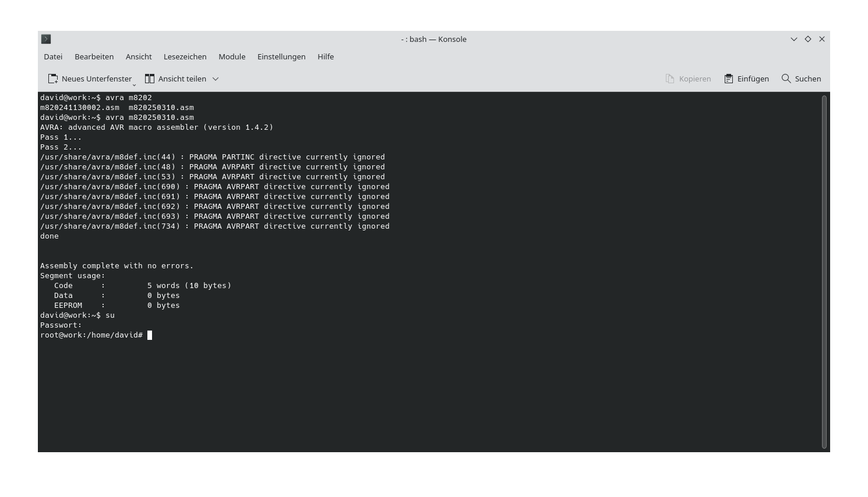Open the Bearbeiten menu

pyautogui.click(x=94, y=56)
